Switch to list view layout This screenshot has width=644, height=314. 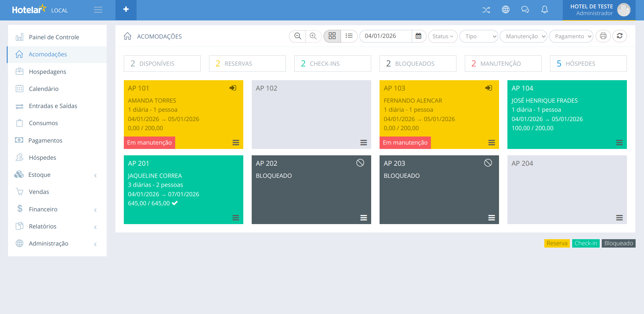(349, 36)
